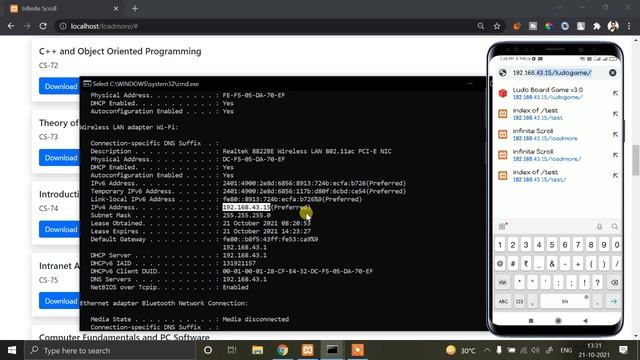The width and height of the screenshot is (640, 360).
Task: Open the Chrome extensions puzzle icon
Action: [597, 26]
